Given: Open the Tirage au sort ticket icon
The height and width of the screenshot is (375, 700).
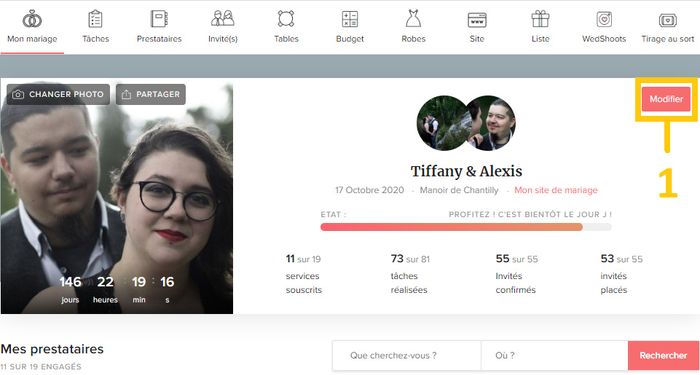Looking at the screenshot, I should 668,20.
